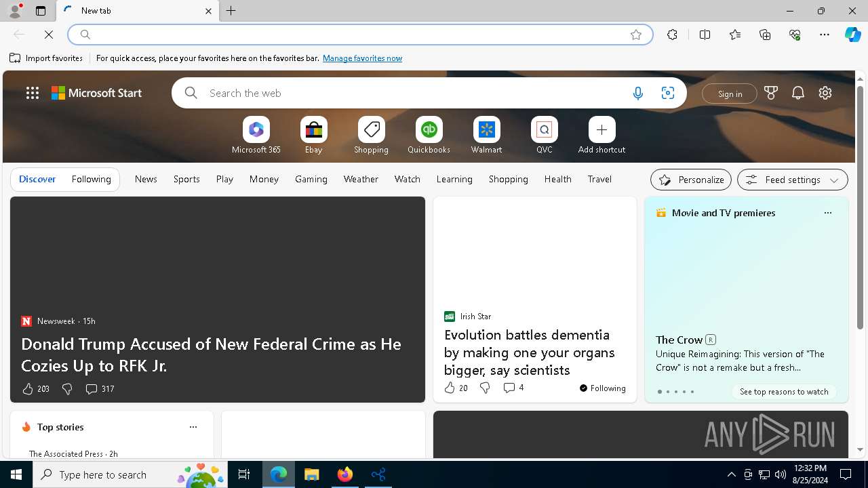Screen dimensions: 868x488
Task: Click Import favorites button
Action: [46, 58]
